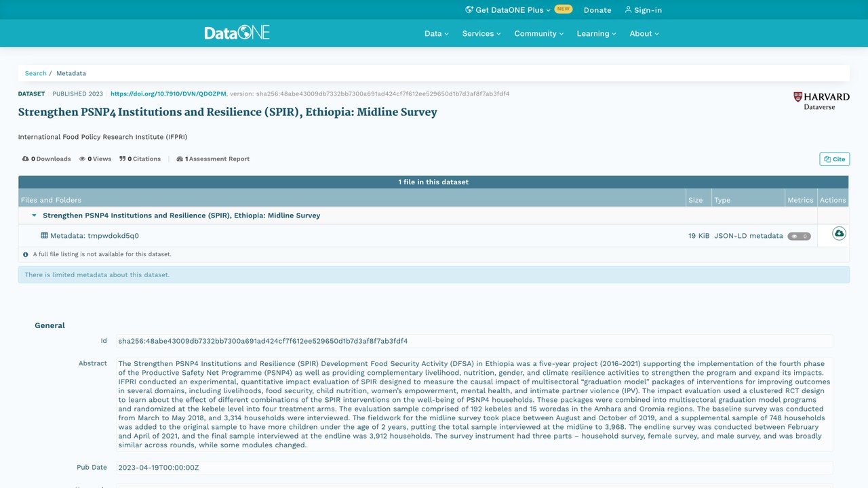Open the Learning menu
Viewport: 868px width, 488px height.
tap(597, 33)
